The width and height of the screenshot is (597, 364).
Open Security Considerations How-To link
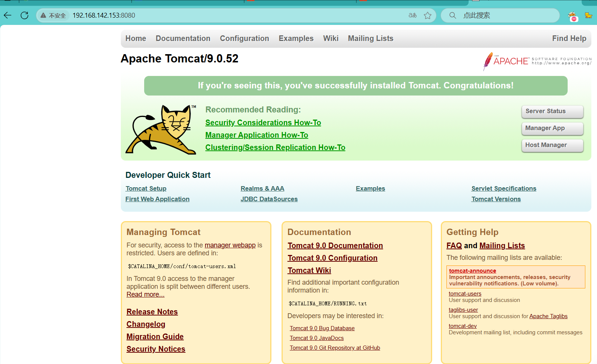point(263,123)
